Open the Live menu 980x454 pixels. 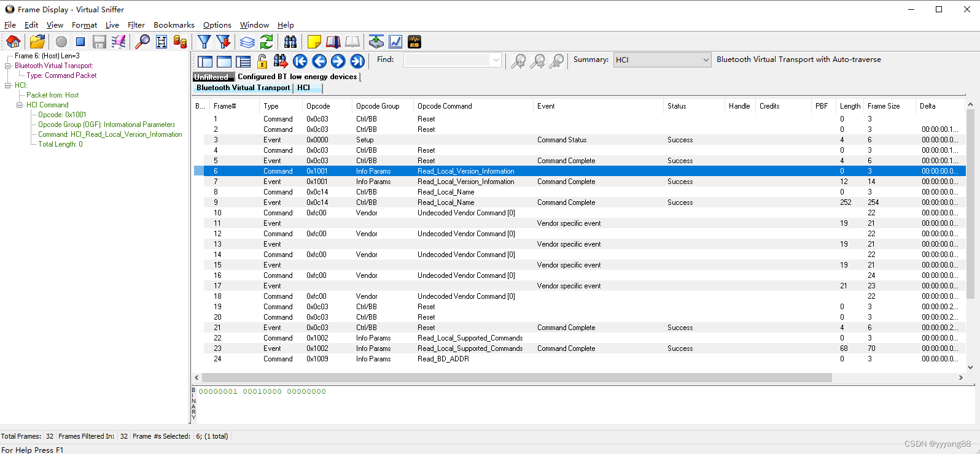coord(112,25)
